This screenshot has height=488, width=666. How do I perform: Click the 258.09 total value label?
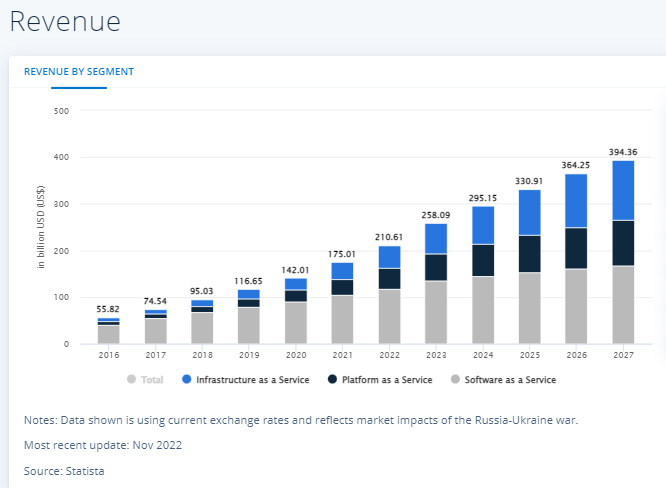pyautogui.click(x=436, y=215)
